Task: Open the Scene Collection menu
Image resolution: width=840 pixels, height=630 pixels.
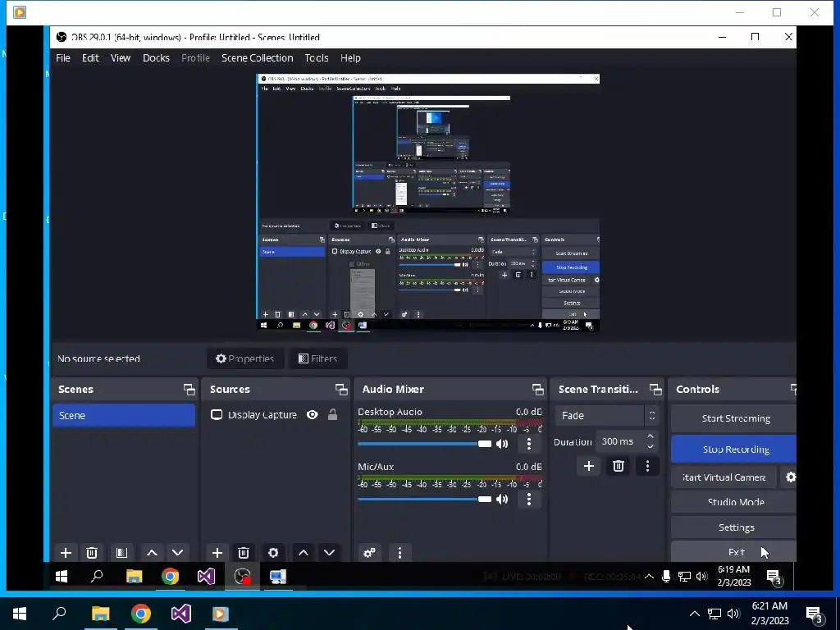Action: click(257, 58)
